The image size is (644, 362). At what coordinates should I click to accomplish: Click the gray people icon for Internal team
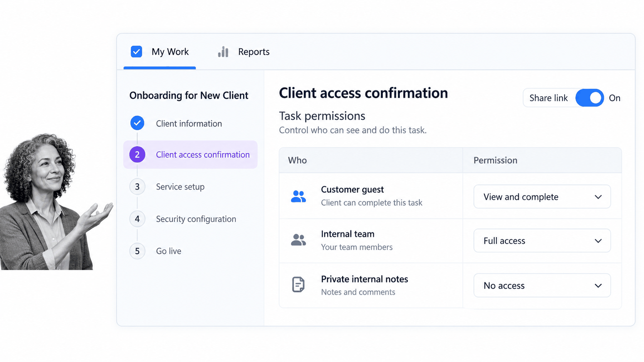point(298,240)
